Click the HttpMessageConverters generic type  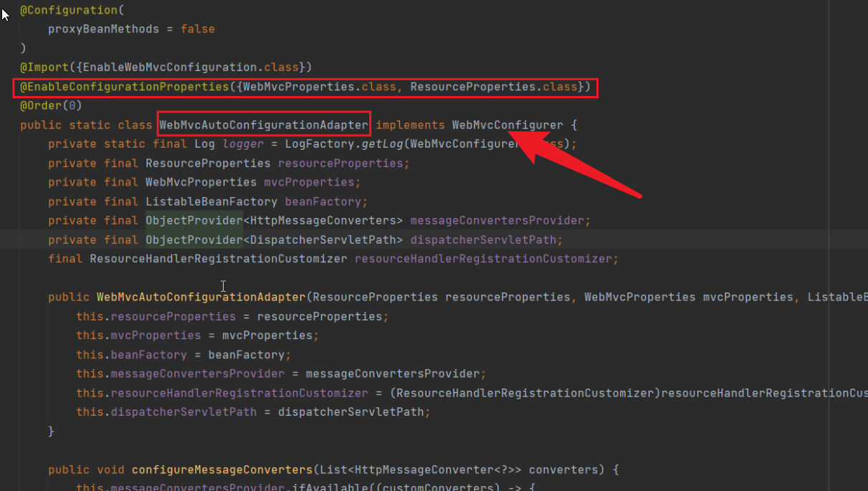click(323, 221)
